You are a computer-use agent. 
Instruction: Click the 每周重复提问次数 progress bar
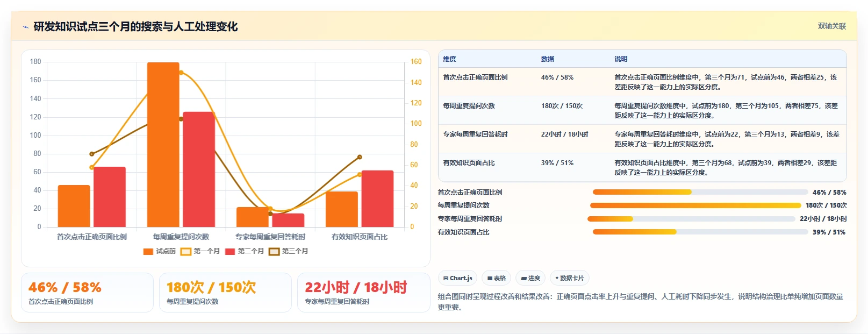pos(695,205)
